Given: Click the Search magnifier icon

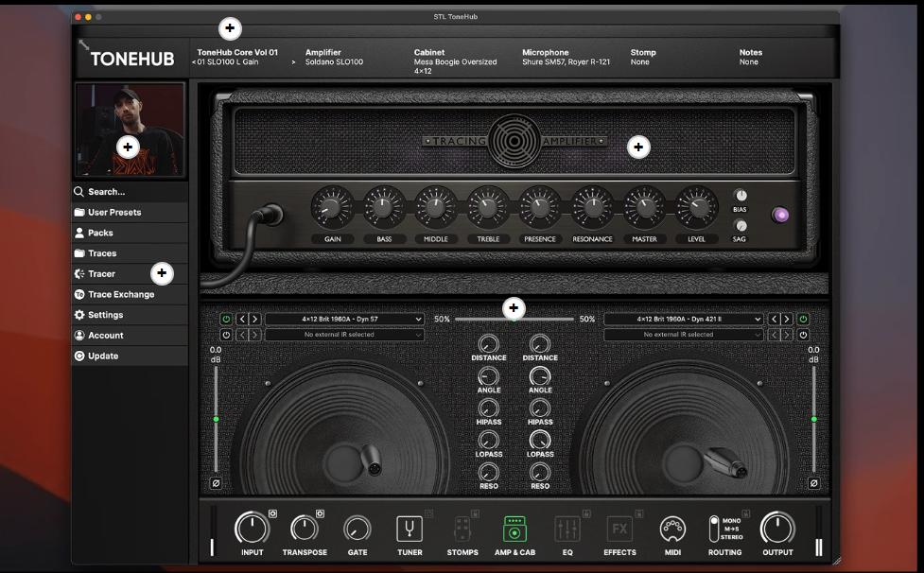Looking at the screenshot, I should tap(78, 191).
